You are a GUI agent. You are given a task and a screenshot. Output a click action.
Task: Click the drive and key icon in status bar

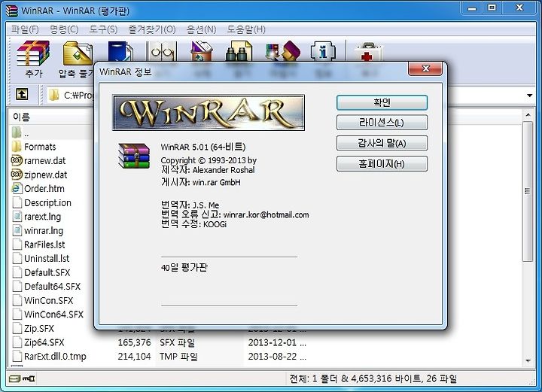tap(21, 379)
